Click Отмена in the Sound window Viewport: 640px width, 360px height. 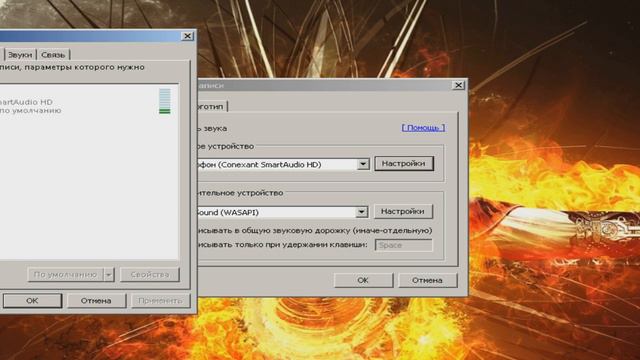pos(96,300)
